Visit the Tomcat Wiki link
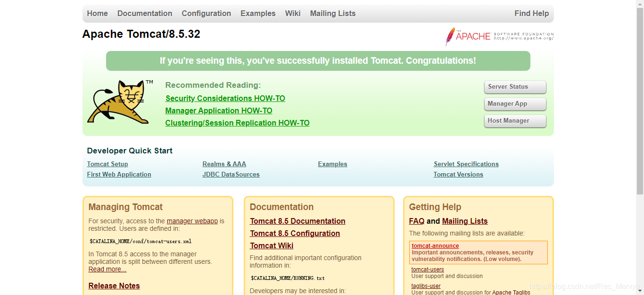 tap(272, 245)
